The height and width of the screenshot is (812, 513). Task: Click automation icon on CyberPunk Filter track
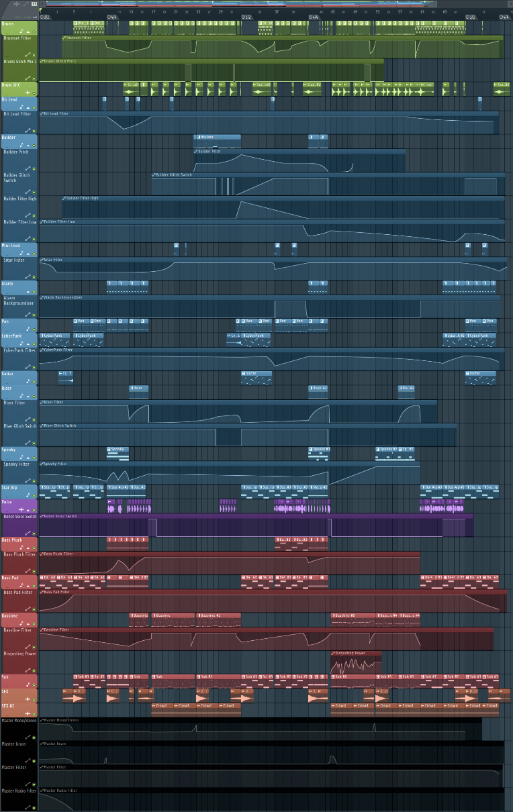[x=28, y=367]
